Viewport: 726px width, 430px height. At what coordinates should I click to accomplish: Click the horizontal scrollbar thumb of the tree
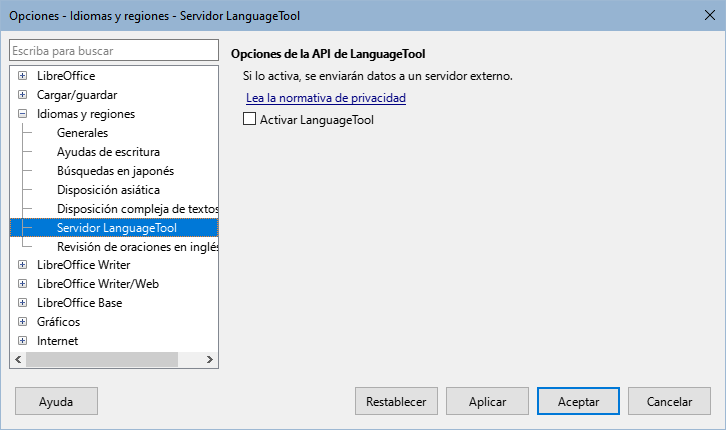tap(102, 359)
